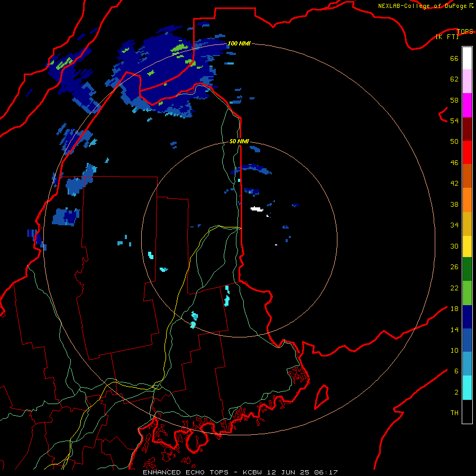Click the 66 value on the legend
The width and height of the screenshot is (476, 476).
[454, 58]
